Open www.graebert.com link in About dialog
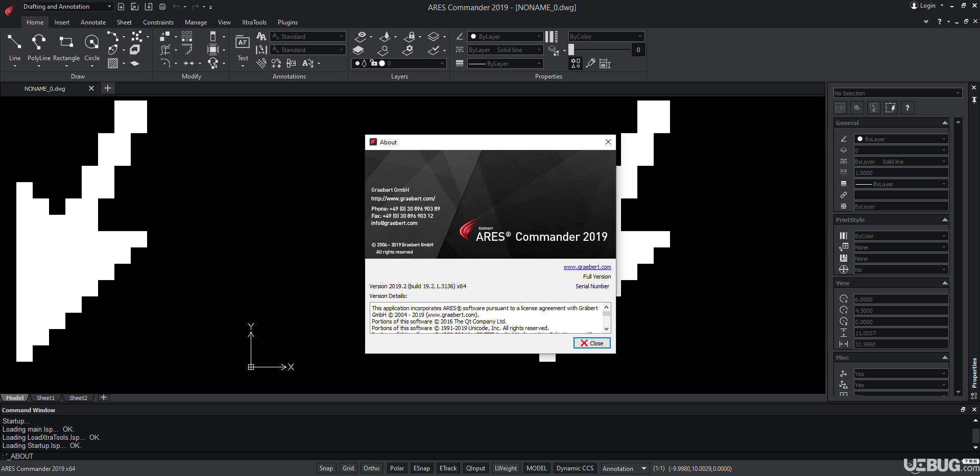 point(587,267)
